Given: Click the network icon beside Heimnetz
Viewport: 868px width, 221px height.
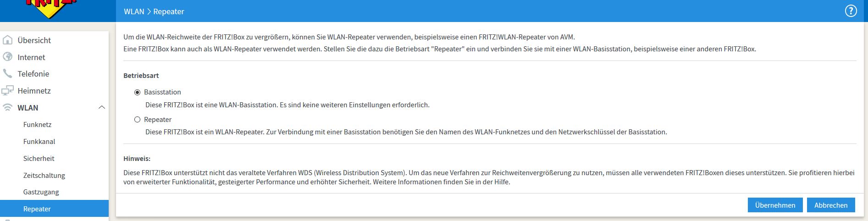Looking at the screenshot, I should [7, 90].
